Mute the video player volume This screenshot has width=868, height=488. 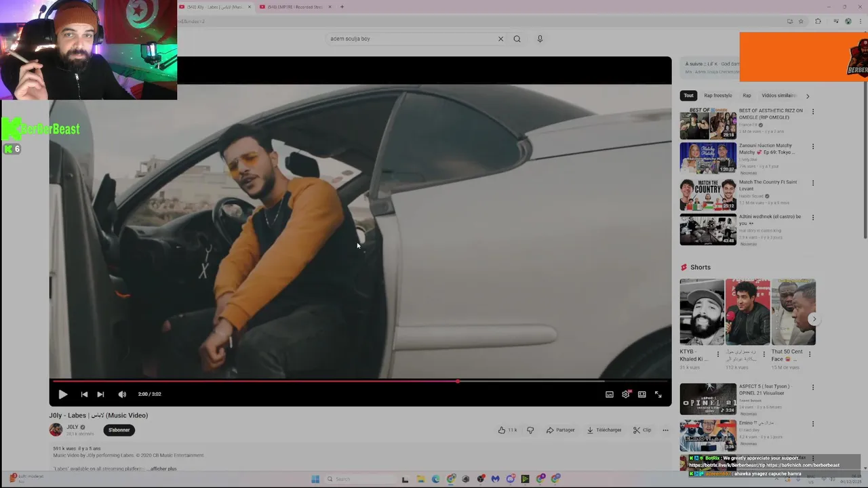pos(122,394)
